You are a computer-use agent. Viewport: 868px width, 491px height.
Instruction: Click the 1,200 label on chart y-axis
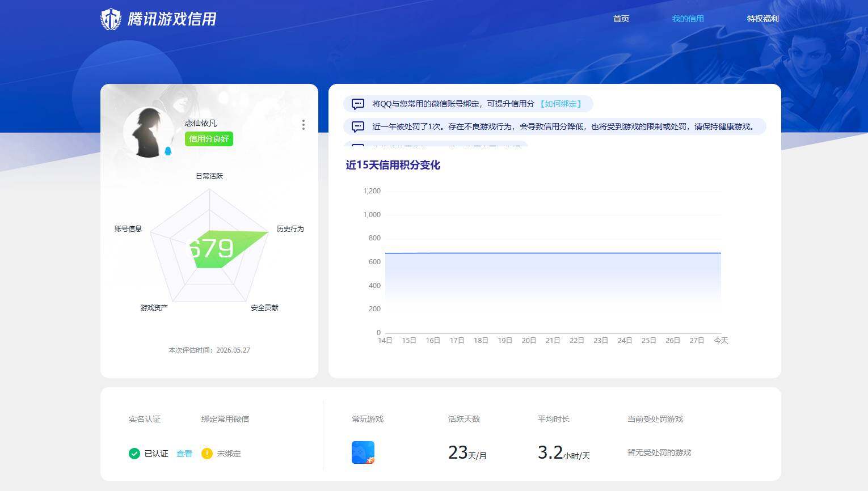click(x=372, y=191)
